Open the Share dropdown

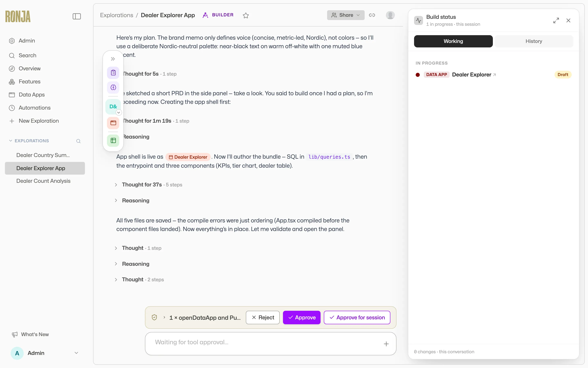[x=345, y=15]
